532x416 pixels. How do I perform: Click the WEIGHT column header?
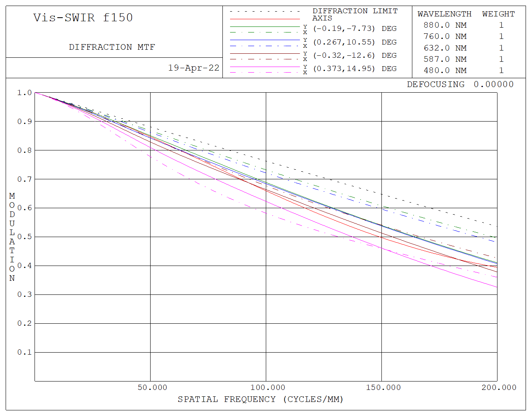point(498,14)
